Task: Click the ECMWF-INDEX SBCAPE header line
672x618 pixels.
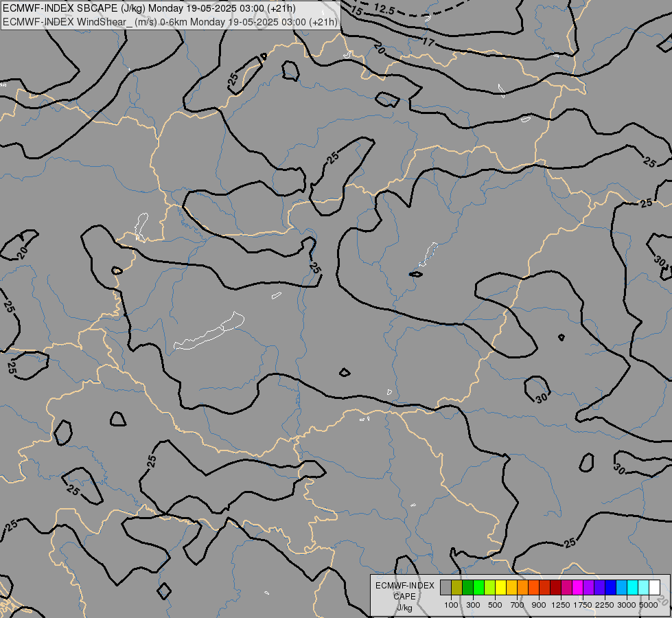Action: (149, 8)
